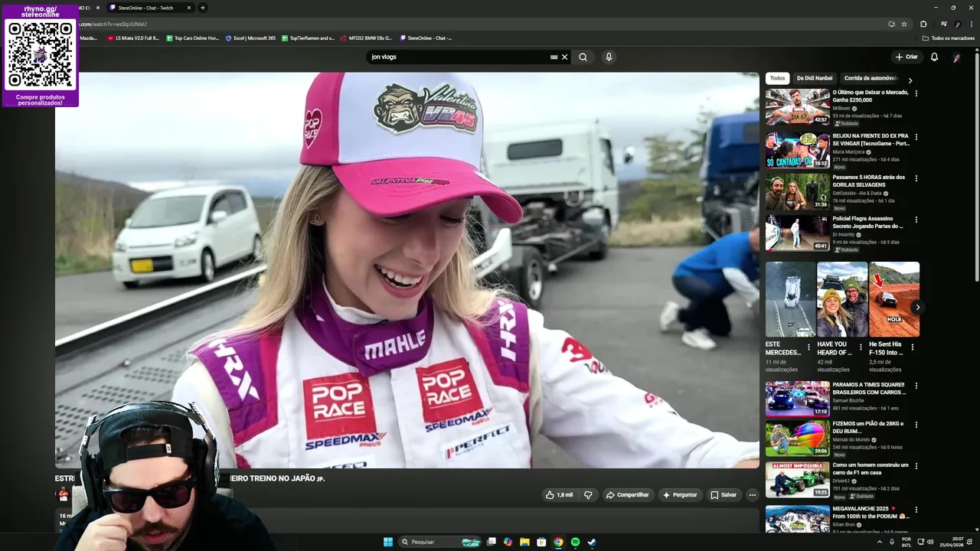Bookmark this page with star icon
Screen dimensions: 980x551
pos(904,24)
